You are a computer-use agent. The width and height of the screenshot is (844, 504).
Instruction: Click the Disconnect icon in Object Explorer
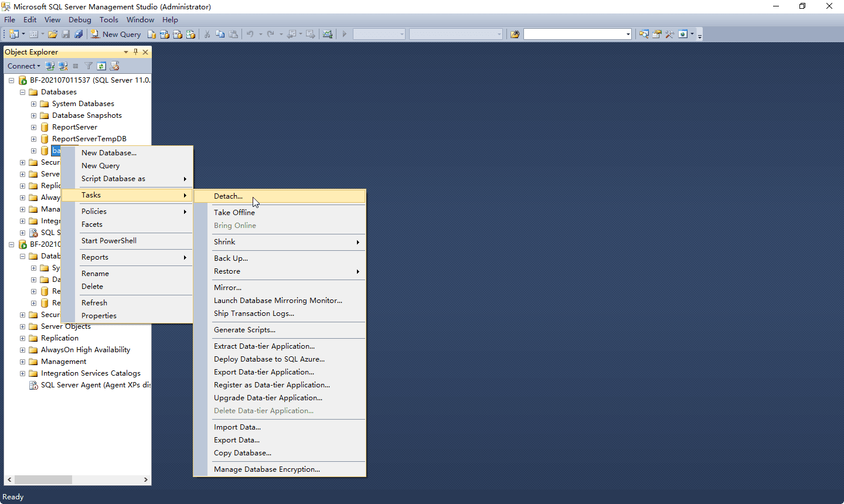[x=63, y=66]
